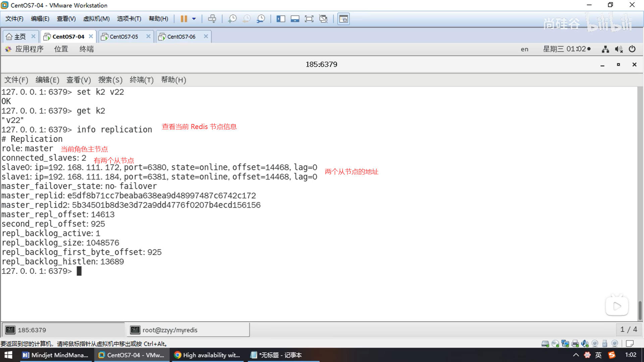Open the volume indicator
The image size is (644, 362).
click(619, 49)
